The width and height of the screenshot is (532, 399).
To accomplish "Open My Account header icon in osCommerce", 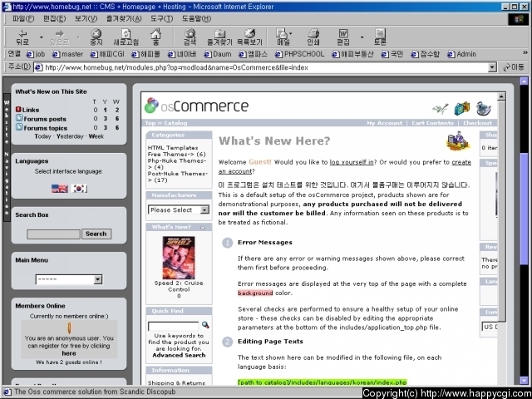I will [x=441, y=109].
